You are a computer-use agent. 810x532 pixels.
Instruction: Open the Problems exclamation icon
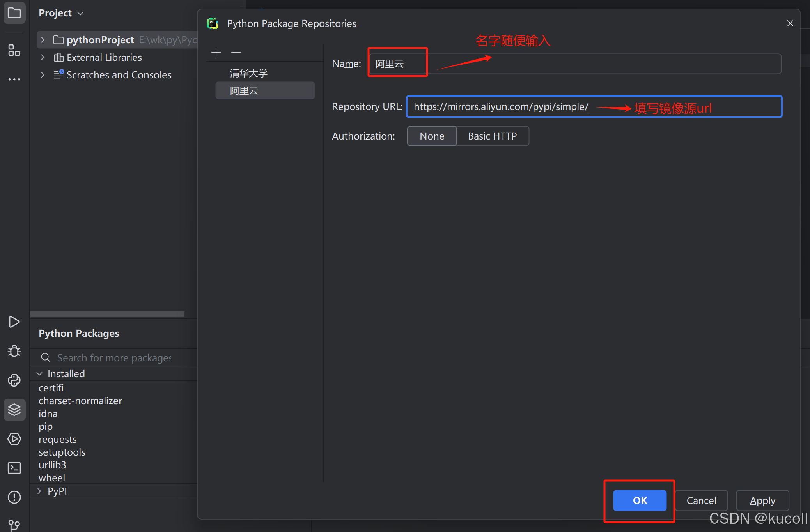[x=14, y=497]
